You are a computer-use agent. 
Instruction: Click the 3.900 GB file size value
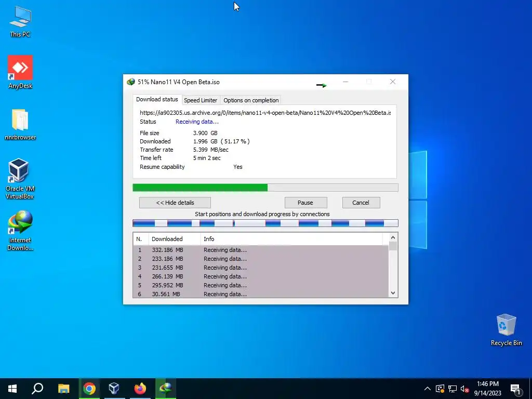coord(205,133)
